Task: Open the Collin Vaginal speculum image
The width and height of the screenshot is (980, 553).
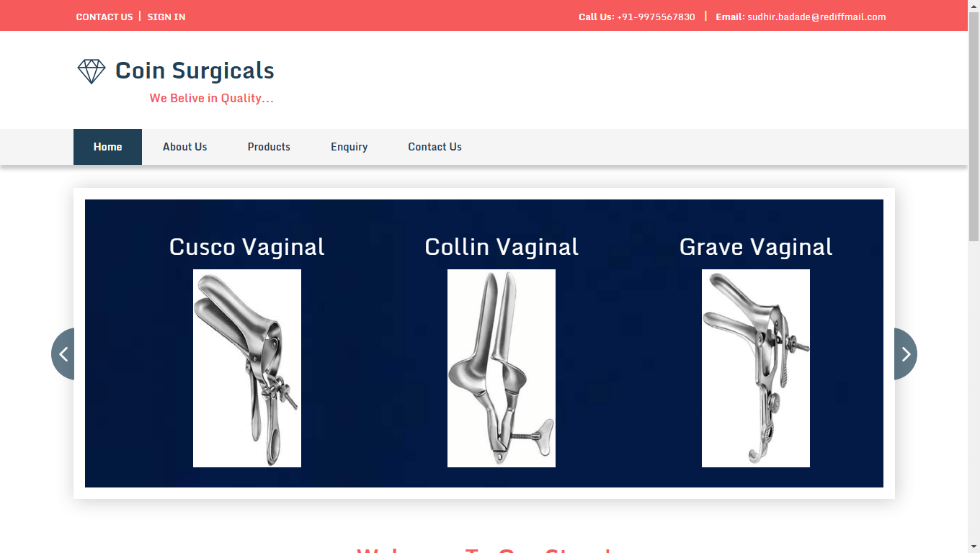Action: (502, 368)
